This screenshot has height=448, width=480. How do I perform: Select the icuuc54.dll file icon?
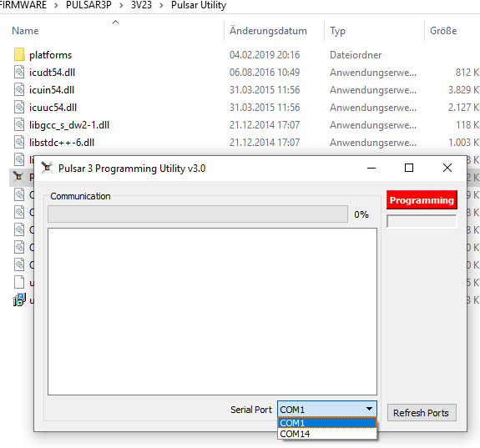tap(19, 107)
